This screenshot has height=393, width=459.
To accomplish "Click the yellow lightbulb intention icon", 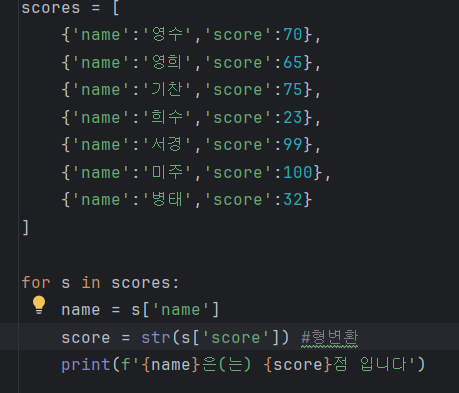I will point(39,305).
